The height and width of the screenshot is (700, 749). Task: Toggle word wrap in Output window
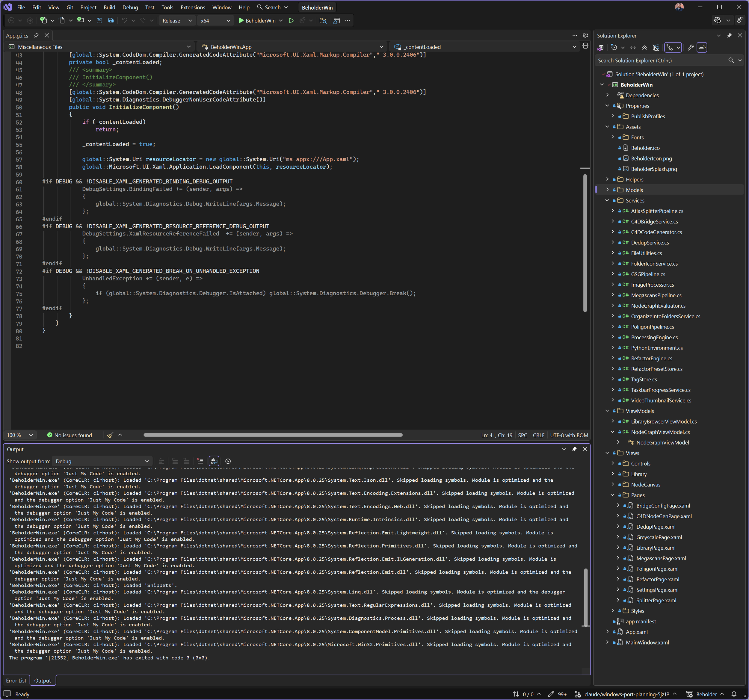coord(214,461)
